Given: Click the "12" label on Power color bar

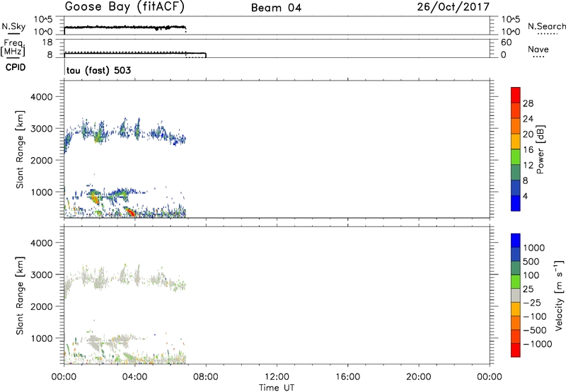Looking at the screenshot, I should pyautogui.click(x=528, y=166).
